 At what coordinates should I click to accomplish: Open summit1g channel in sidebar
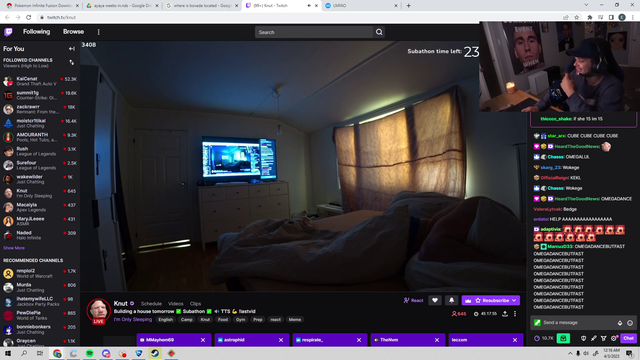[x=40, y=95]
